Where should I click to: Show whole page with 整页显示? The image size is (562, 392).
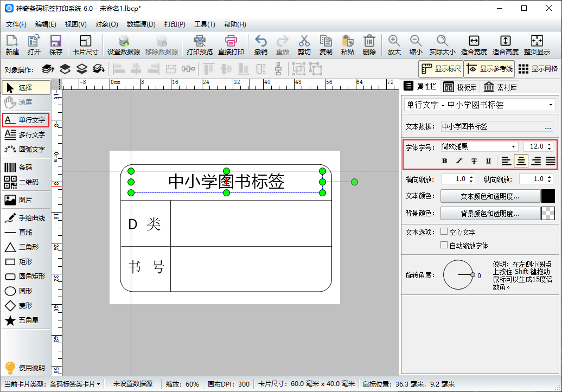pyautogui.click(x=537, y=45)
